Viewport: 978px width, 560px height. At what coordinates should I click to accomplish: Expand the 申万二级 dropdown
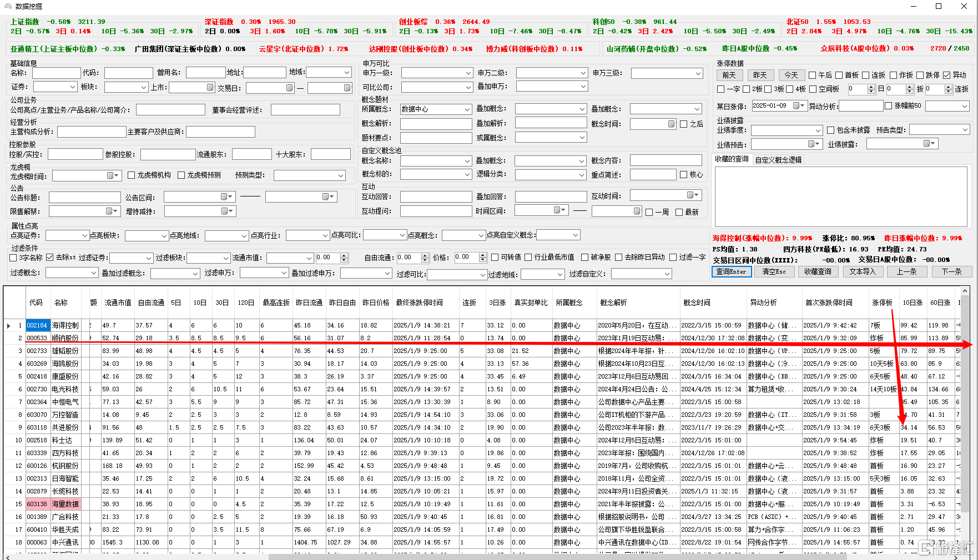click(x=583, y=73)
